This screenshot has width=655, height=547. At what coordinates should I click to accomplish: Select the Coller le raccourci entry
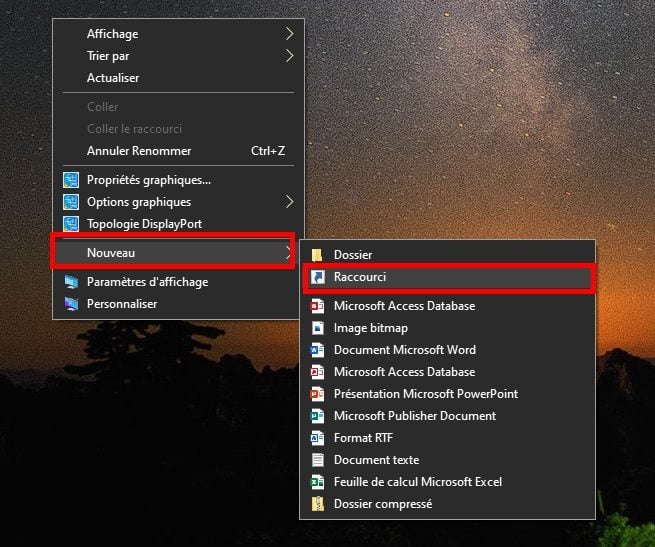(x=178, y=129)
